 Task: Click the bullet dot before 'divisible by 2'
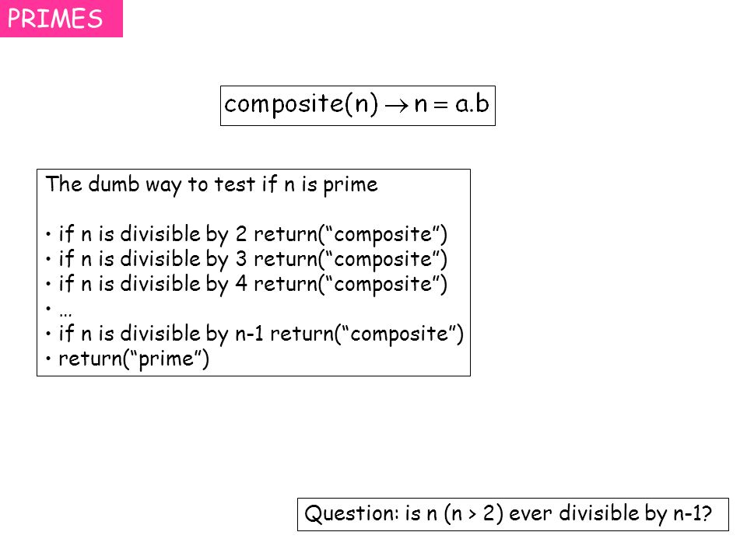48,234
